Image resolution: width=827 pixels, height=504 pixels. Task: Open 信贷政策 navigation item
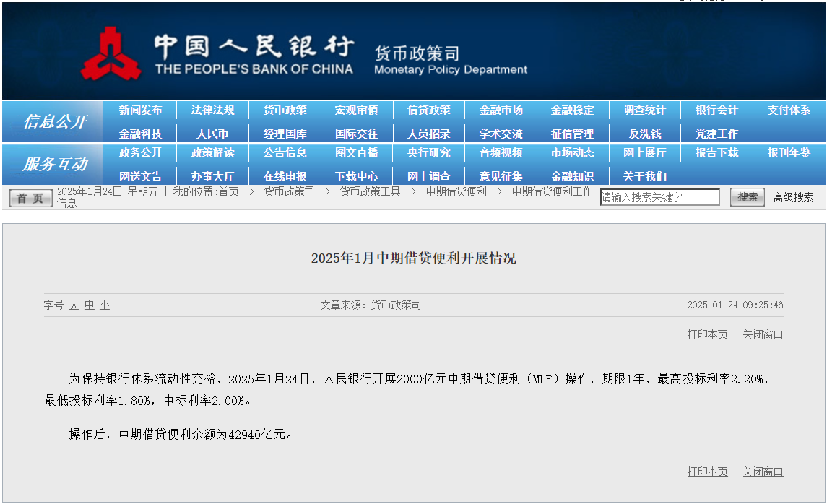coord(429,110)
